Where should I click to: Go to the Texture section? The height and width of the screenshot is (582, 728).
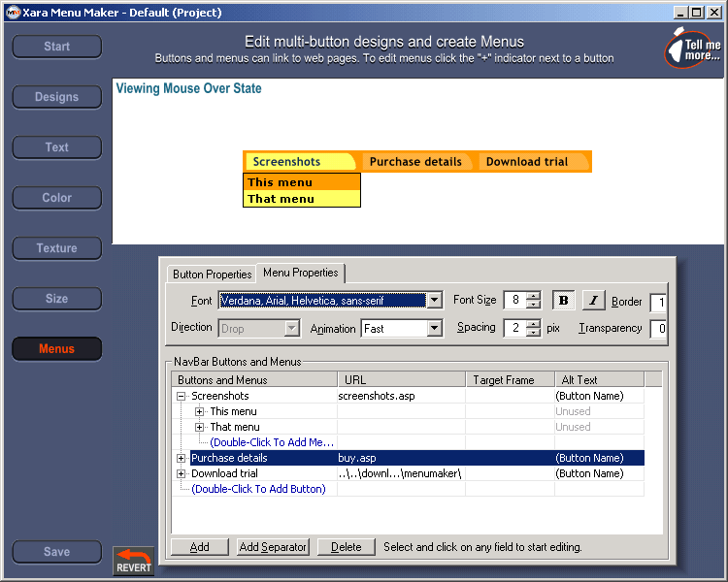tap(57, 248)
